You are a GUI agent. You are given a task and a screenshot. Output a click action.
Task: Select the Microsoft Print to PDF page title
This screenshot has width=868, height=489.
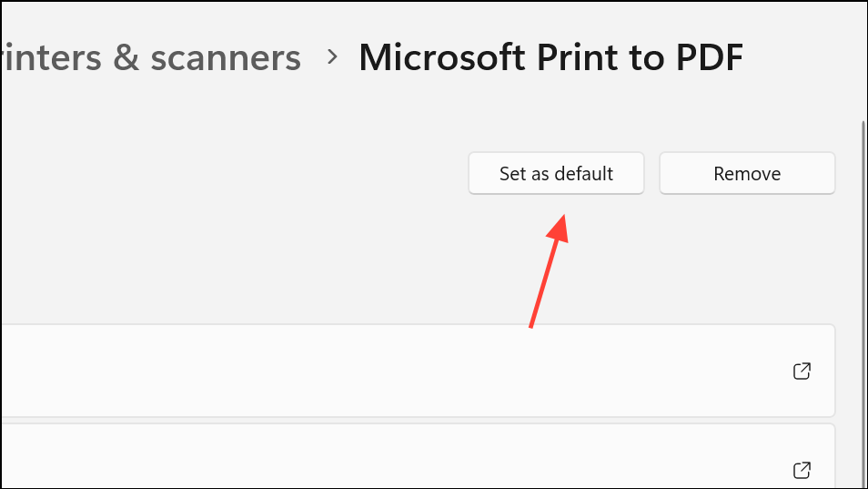pyautogui.click(x=550, y=57)
